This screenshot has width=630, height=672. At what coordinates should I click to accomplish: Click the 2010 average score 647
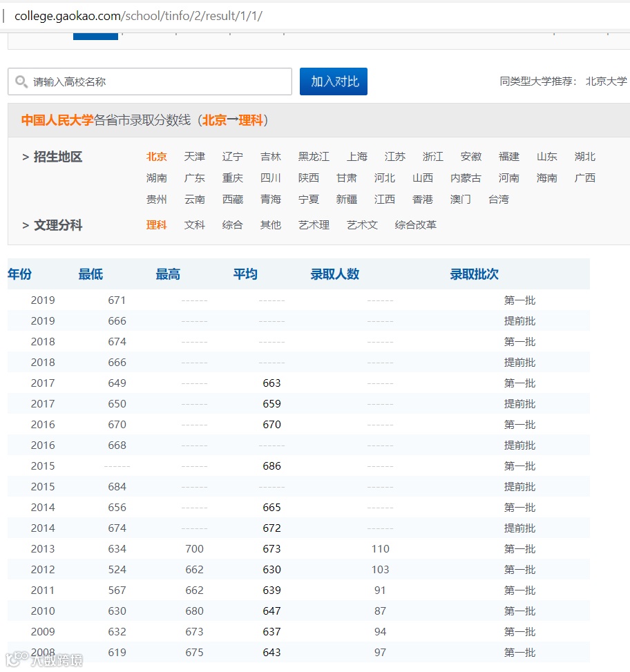(x=271, y=611)
